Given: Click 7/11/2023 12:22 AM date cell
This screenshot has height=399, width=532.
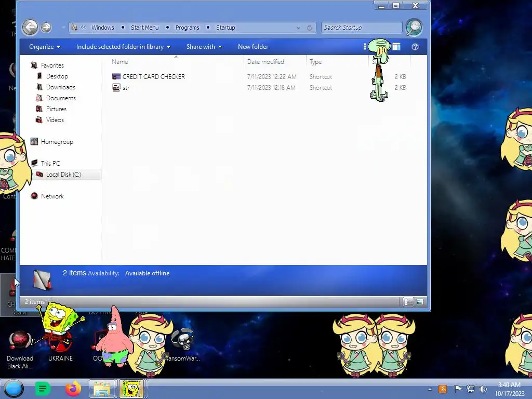Looking at the screenshot, I should click(272, 77).
